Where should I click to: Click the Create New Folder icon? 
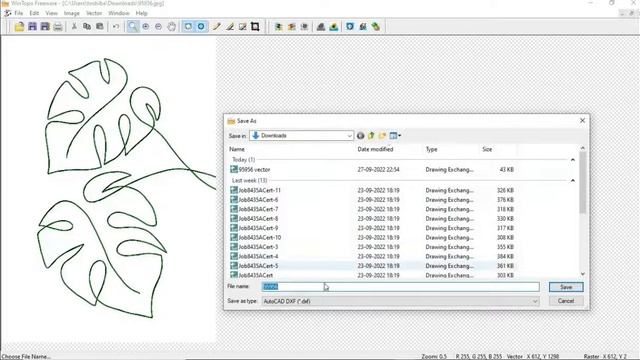[382, 136]
